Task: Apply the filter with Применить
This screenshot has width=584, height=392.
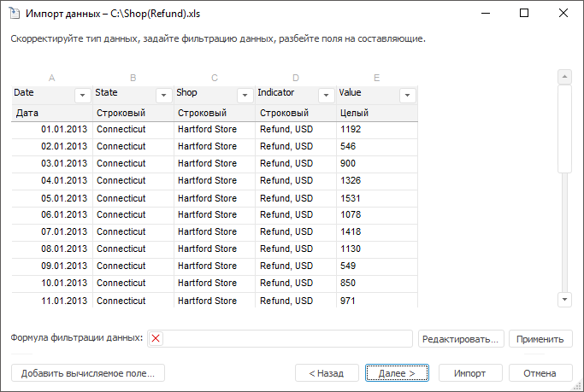Action: [540, 339]
